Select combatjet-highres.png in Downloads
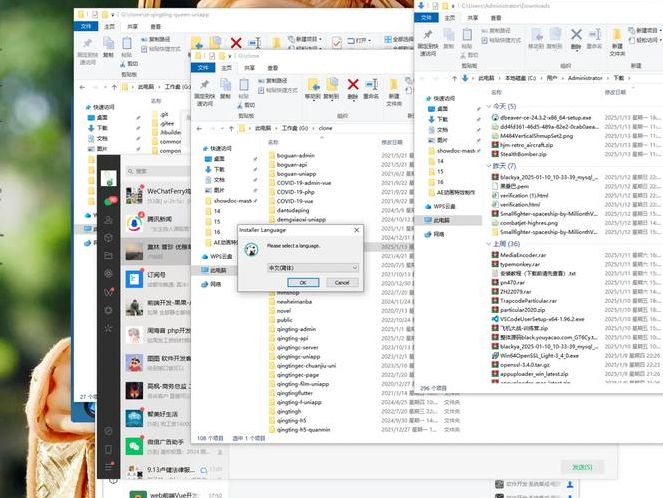Viewport: 663px width, 498px height. (x=529, y=223)
